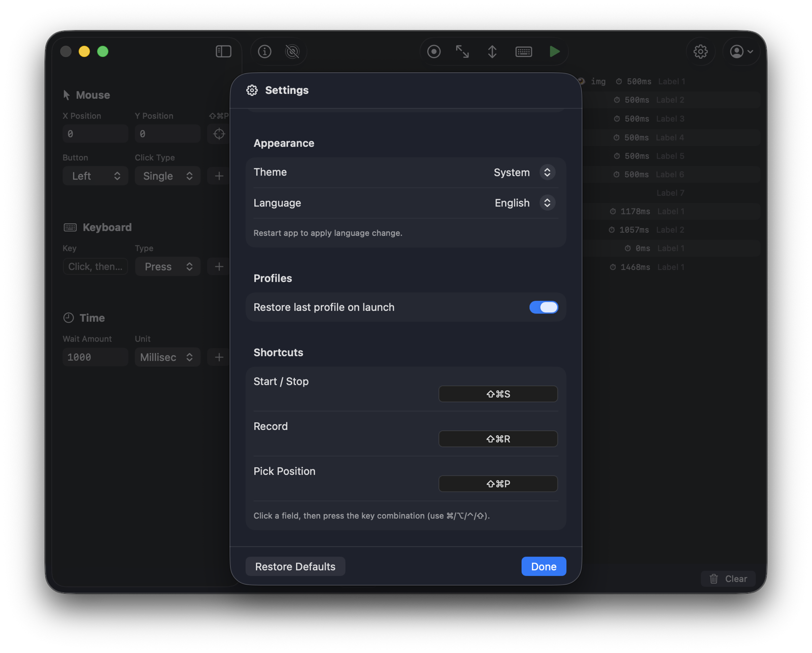Run the macro with green play button
This screenshot has height=653, width=812.
[554, 51]
